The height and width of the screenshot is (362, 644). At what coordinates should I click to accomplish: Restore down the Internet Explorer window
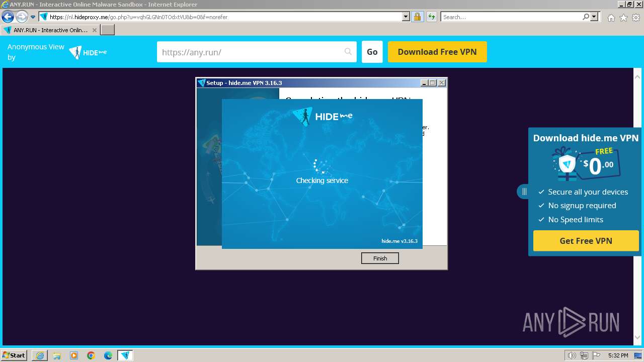point(630,4)
